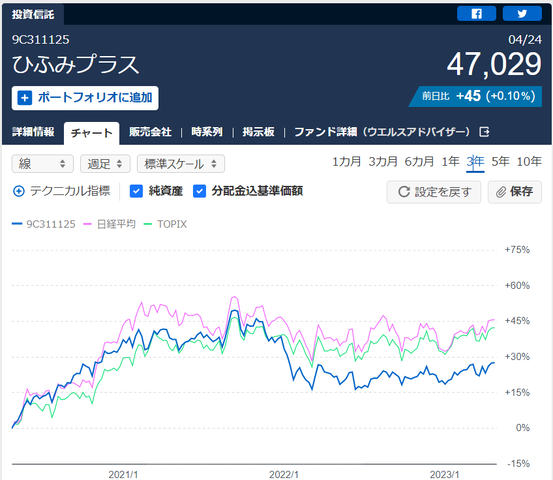Click +15% axis label
The height and width of the screenshot is (480, 553).
517,393
